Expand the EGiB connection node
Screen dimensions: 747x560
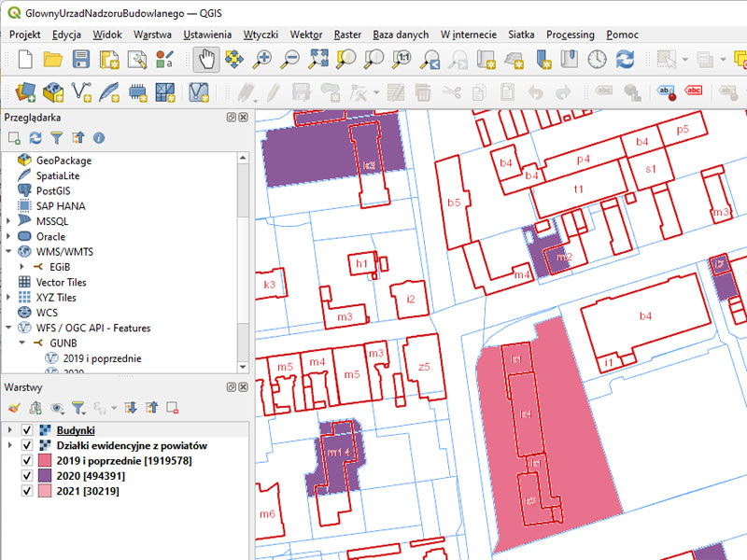pos(21,267)
